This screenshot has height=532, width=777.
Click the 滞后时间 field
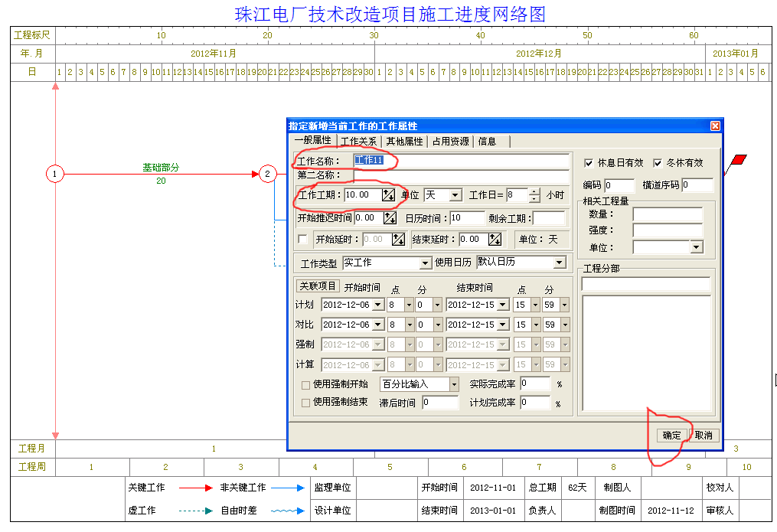pyautogui.click(x=440, y=403)
